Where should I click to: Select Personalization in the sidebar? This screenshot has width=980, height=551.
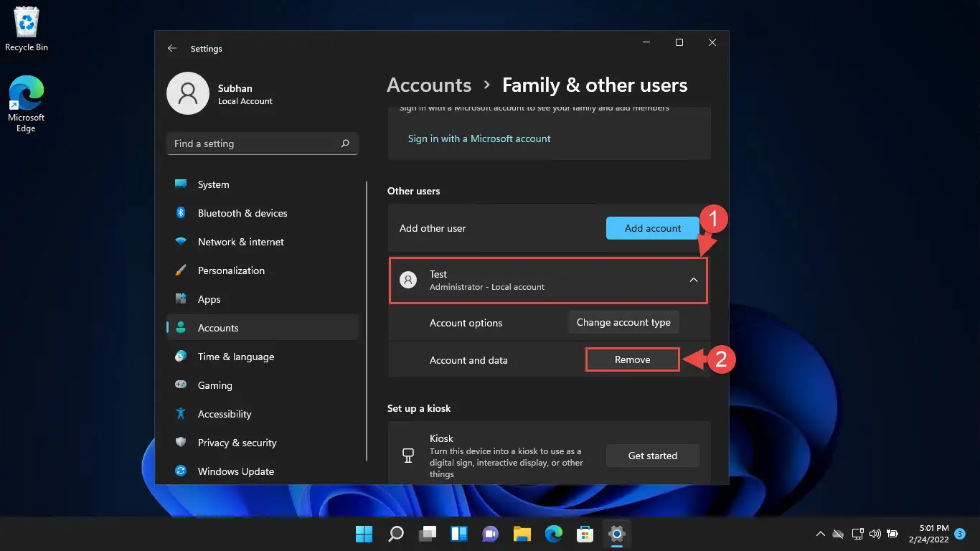click(x=263, y=270)
